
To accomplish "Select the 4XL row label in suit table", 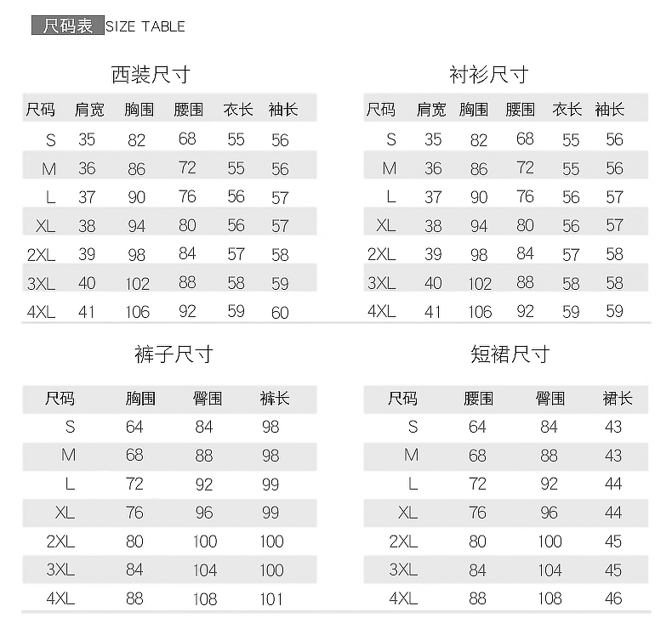I will click(41, 312).
